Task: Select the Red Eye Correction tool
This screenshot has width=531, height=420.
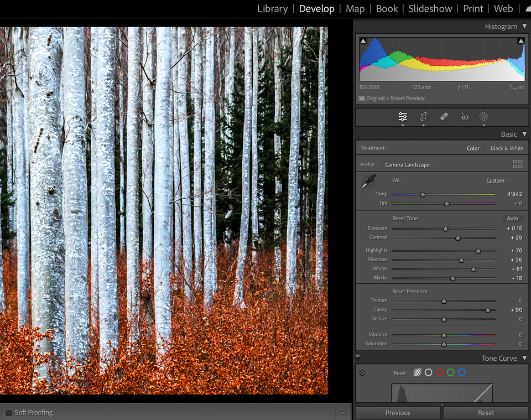Action: [x=464, y=117]
